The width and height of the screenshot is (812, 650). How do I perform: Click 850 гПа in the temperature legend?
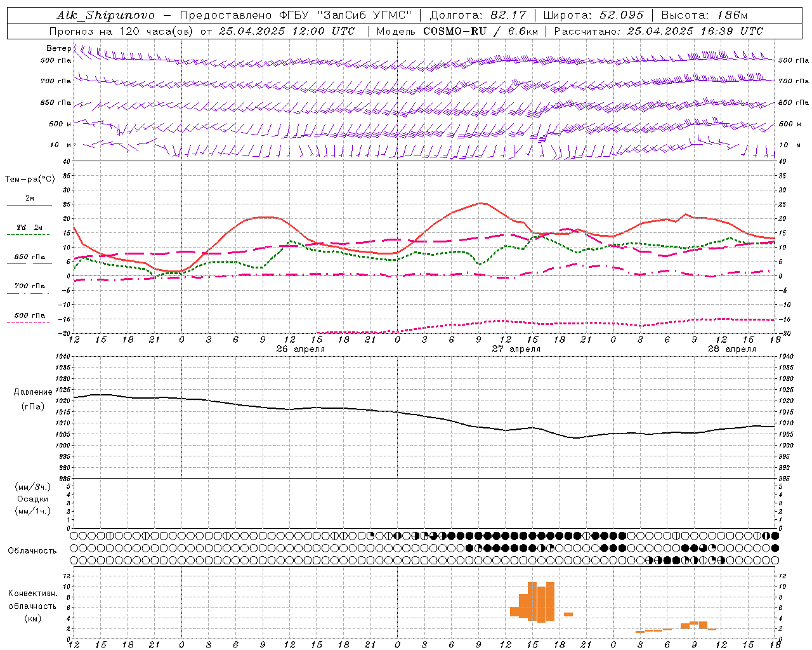tap(30, 257)
